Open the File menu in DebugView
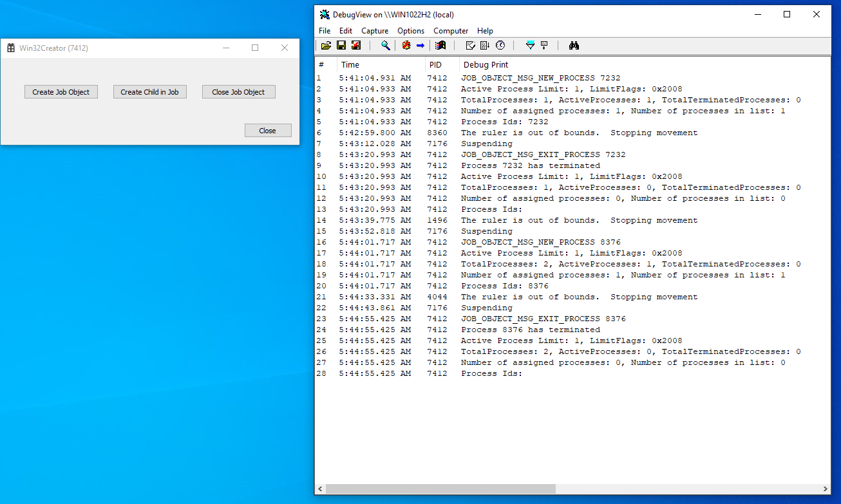841x504 pixels. coord(325,30)
